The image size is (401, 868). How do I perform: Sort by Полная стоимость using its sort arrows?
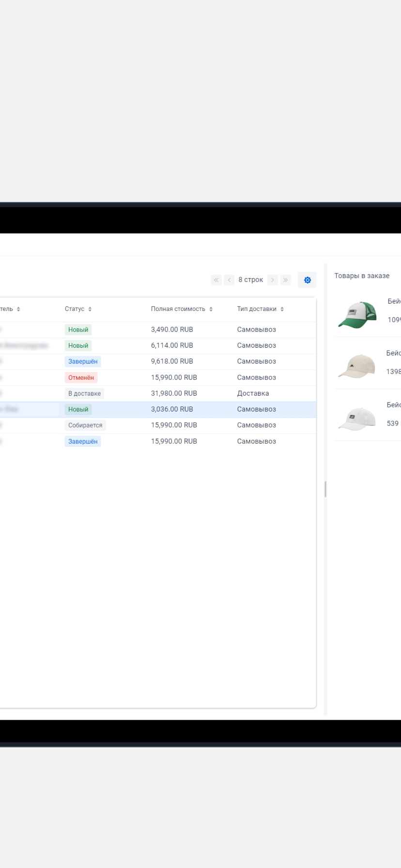coord(211,309)
